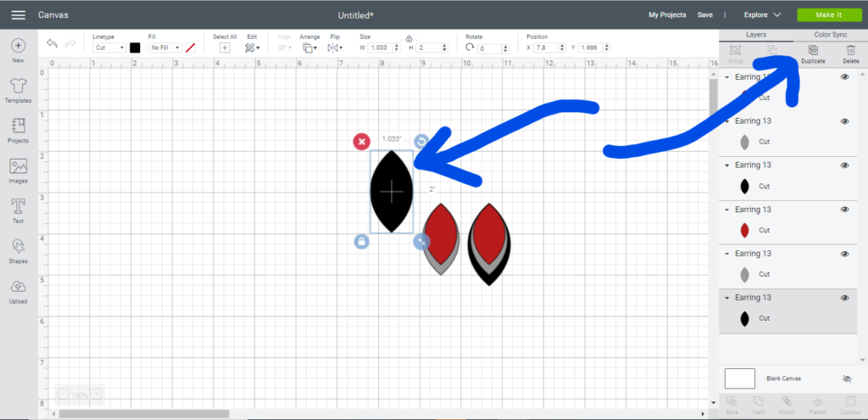Click the Attach tool
The width and height of the screenshot is (868, 420).
coord(786,406)
